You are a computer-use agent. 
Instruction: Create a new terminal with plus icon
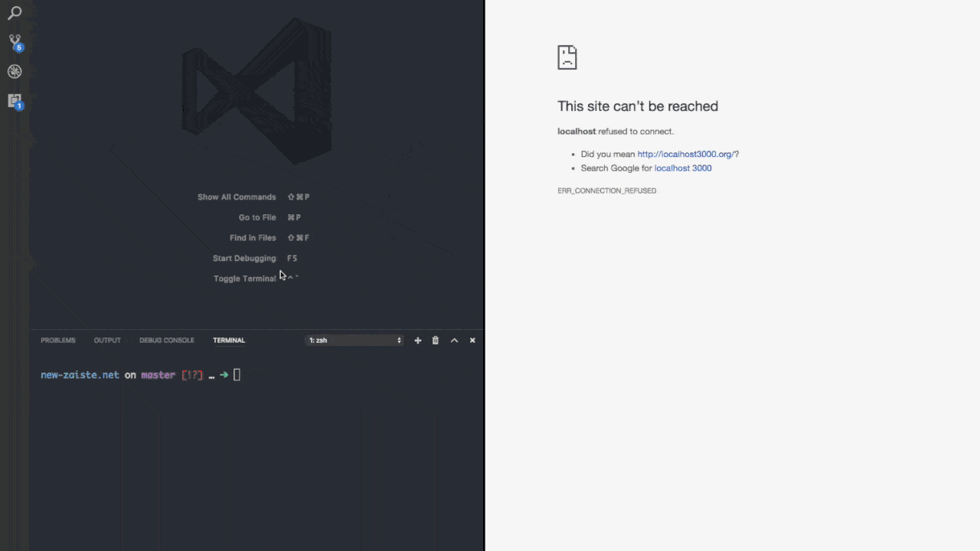(x=418, y=341)
